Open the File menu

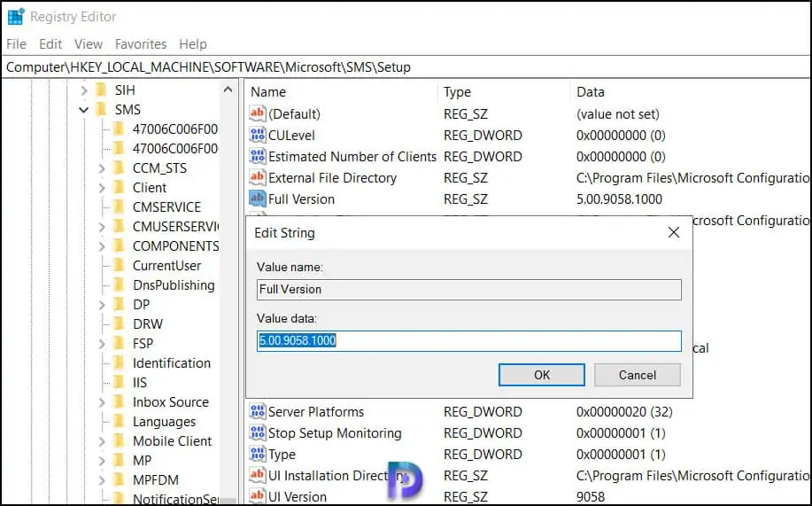click(x=16, y=44)
